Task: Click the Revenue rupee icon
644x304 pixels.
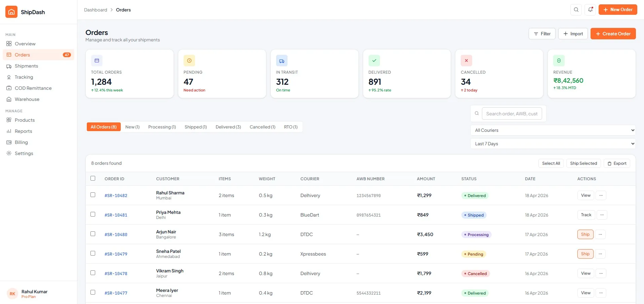Action: point(559,61)
